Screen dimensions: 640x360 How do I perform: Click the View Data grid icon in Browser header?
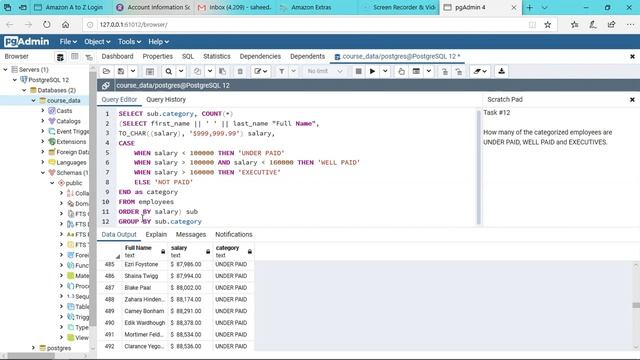(x=75, y=57)
